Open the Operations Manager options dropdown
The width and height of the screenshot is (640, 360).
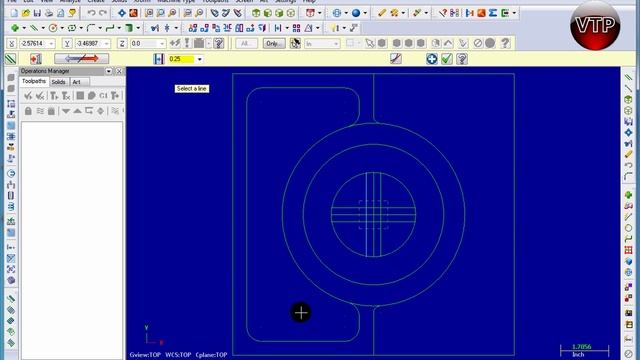pyautogui.click(x=109, y=71)
